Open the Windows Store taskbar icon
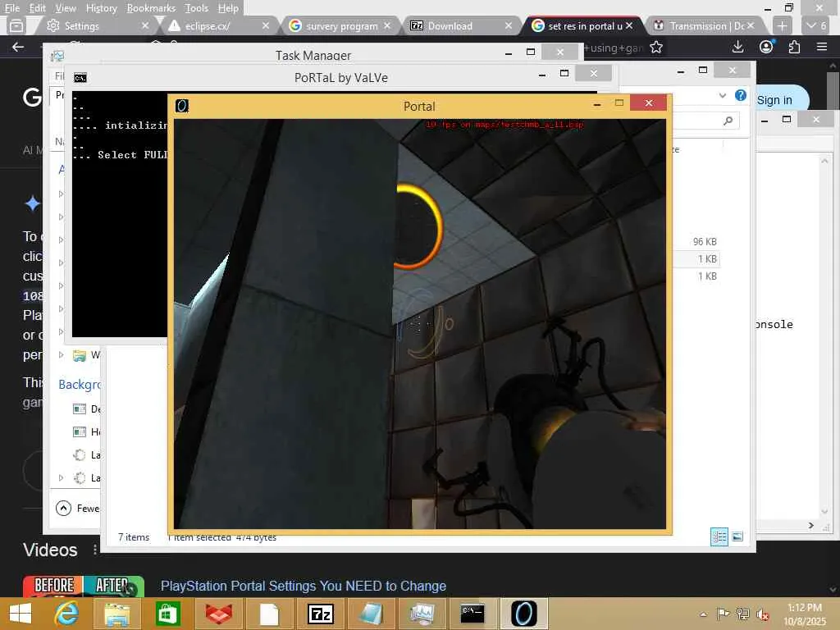The width and height of the screenshot is (840, 630). [167, 614]
